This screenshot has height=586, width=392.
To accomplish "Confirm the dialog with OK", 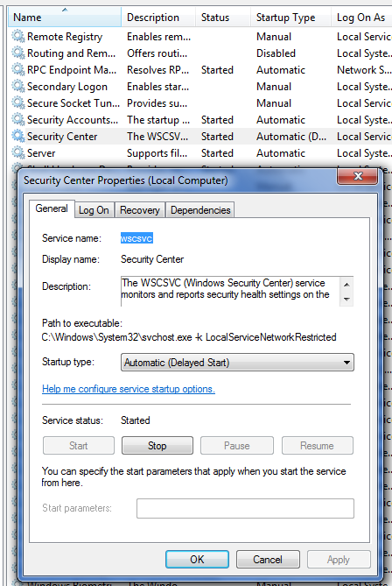I will (x=197, y=560).
